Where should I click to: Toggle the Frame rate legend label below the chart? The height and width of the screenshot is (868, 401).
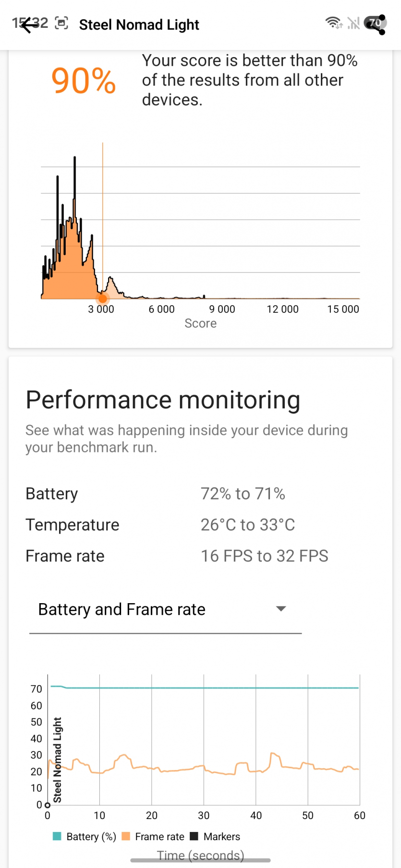tap(159, 837)
